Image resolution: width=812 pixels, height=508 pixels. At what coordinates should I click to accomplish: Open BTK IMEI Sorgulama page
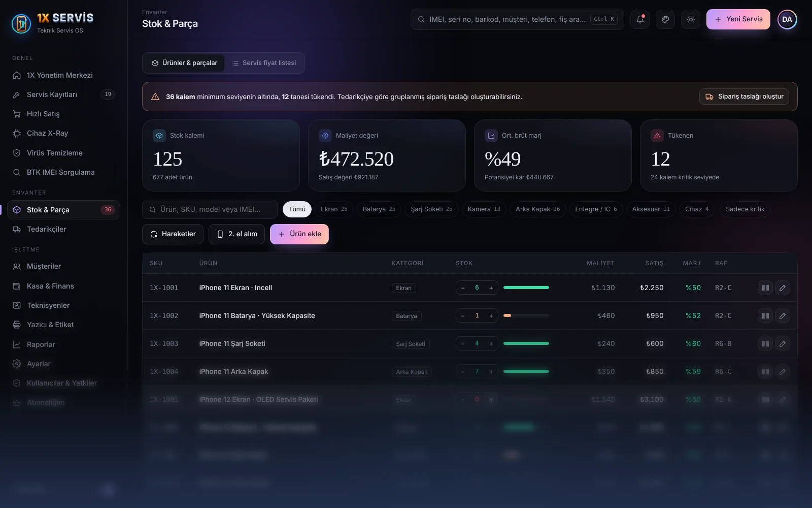(63, 172)
